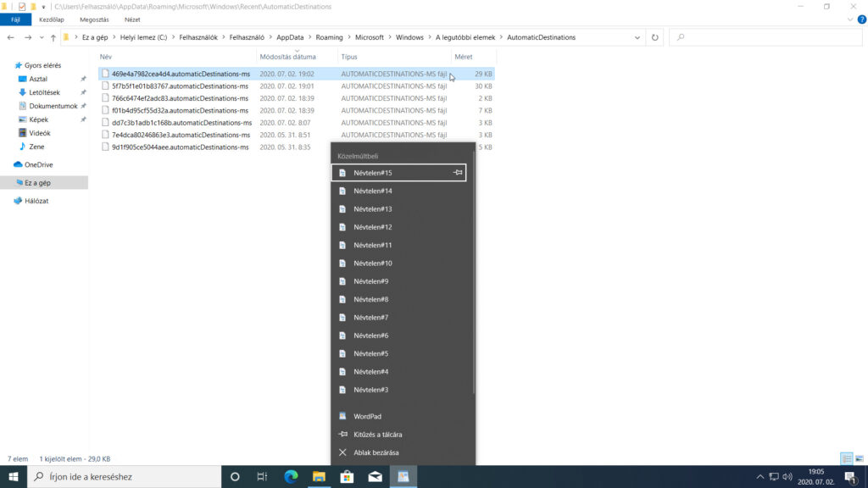Go back with the left arrow

(x=10, y=37)
